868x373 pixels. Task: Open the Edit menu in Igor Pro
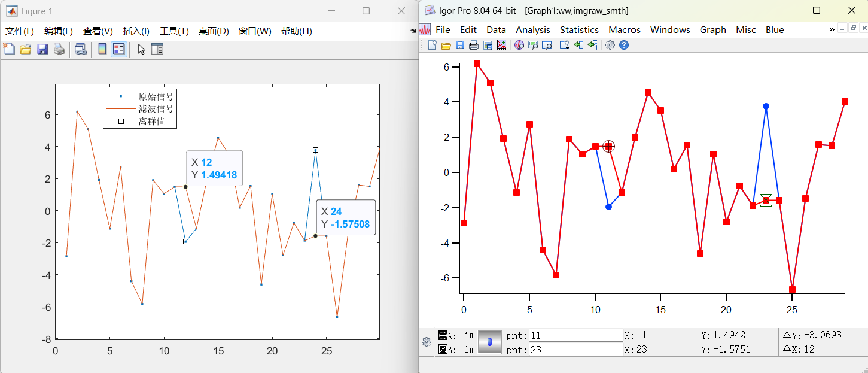pyautogui.click(x=468, y=29)
